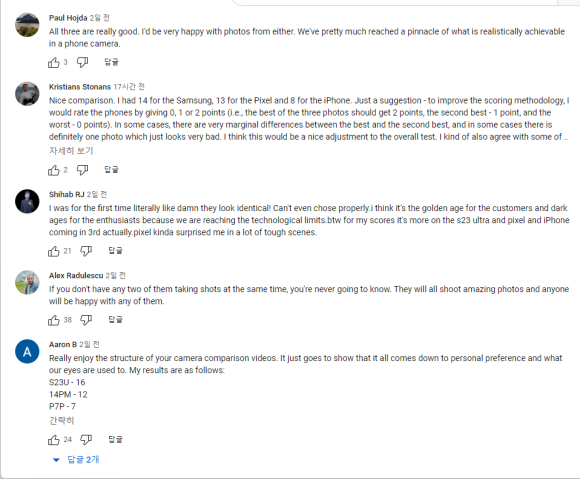This screenshot has width=580, height=479.
Task: Open Aaron B's profile avatar
Action: point(27,351)
